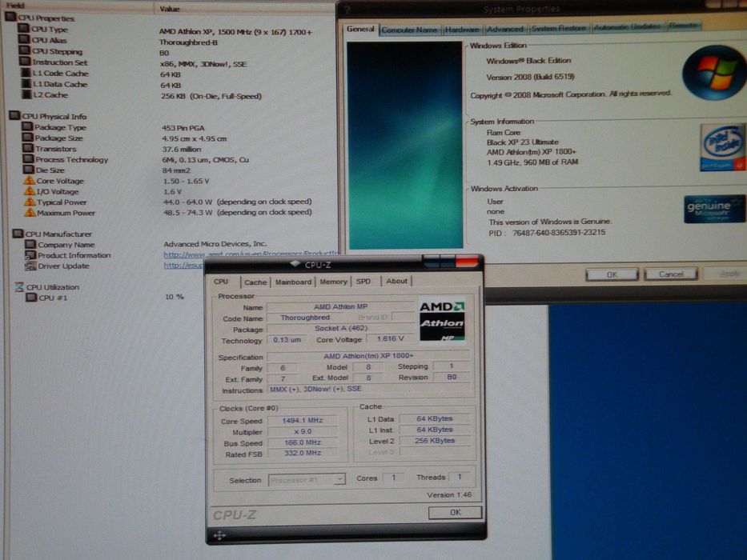
Task: Click the Die Size row icon
Action: coord(29,170)
